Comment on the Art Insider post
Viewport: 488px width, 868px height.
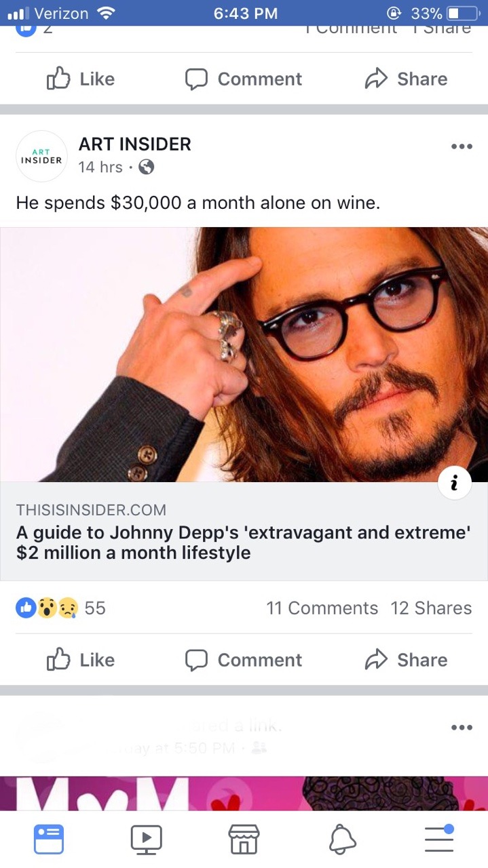pyautogui.click(x=244, y=660)
